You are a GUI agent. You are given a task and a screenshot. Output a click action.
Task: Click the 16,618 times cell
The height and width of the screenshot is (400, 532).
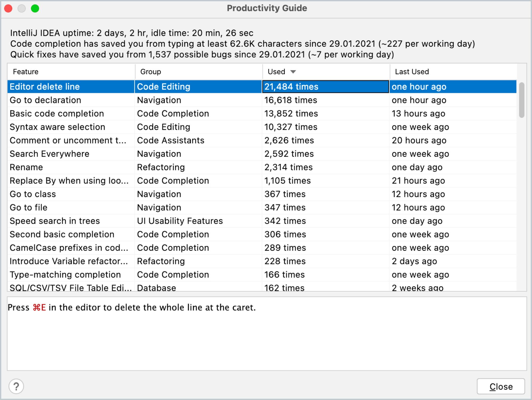[326, 100]
